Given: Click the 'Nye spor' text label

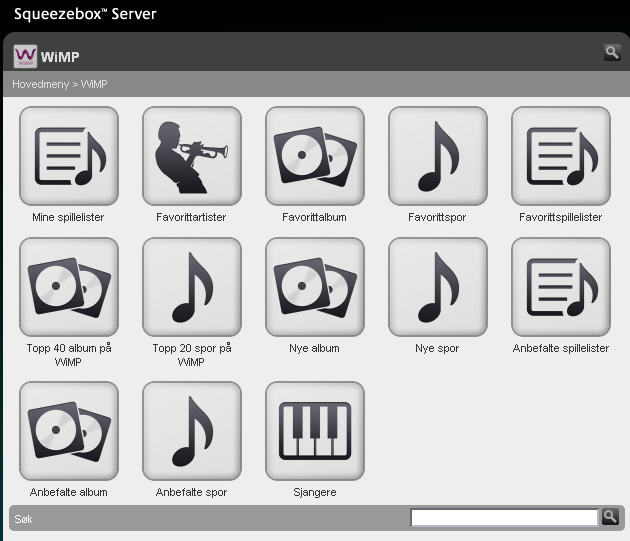Looking at the screenshot, I should (x=437, y=348).
